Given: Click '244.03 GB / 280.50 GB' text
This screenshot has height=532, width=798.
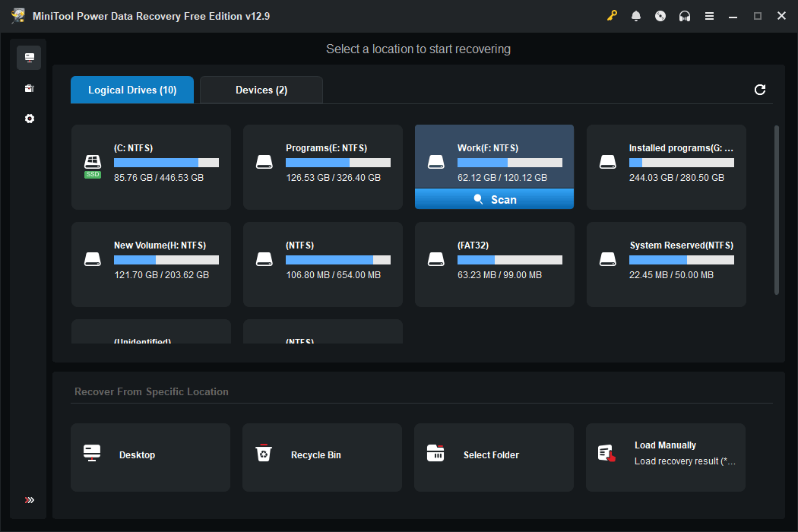Looking at the screenshot, I should (676, 178).
